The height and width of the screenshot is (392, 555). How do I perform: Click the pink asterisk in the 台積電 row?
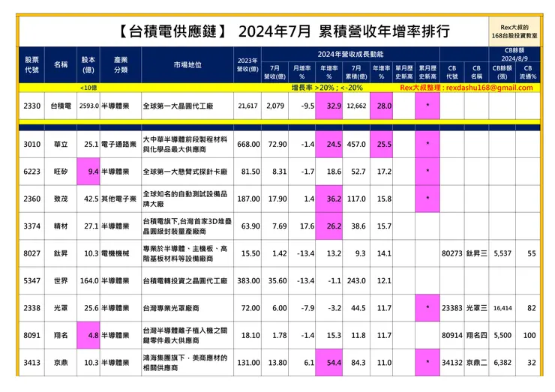(x=427, y=106)
